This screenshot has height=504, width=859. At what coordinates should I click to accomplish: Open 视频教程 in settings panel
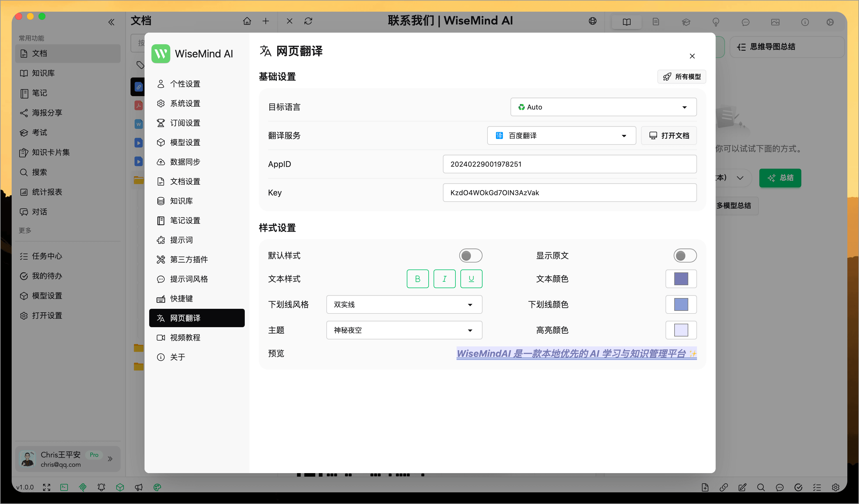click(x=185, y=337)
